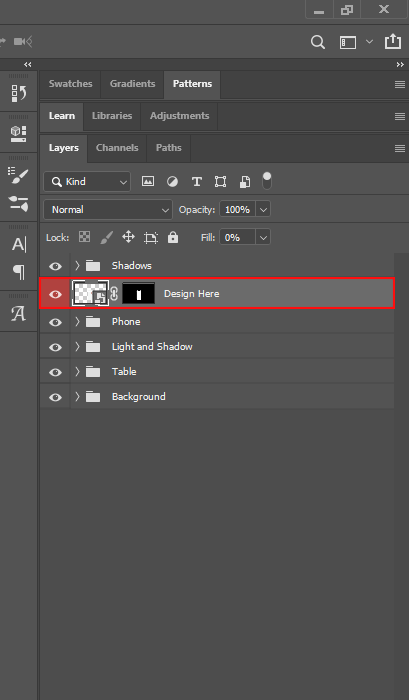Expand the Phone layer group

pos(77,321)
